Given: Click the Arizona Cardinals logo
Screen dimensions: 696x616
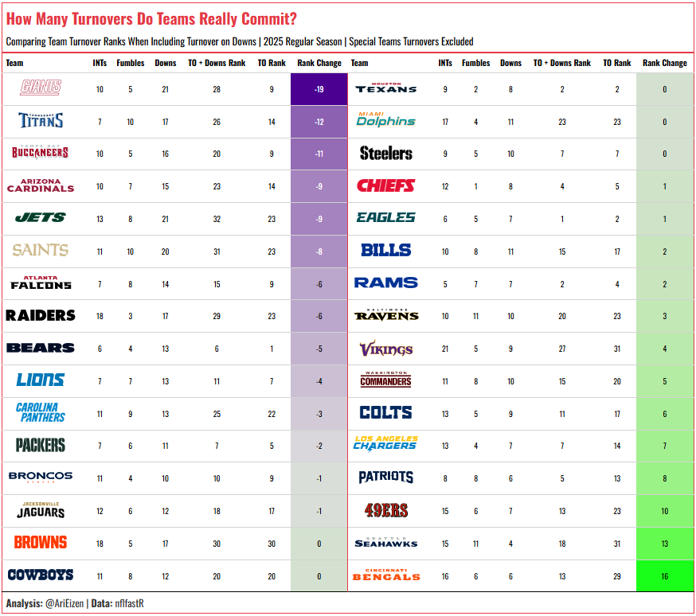Looking at the screenshot, I should 41,185.
